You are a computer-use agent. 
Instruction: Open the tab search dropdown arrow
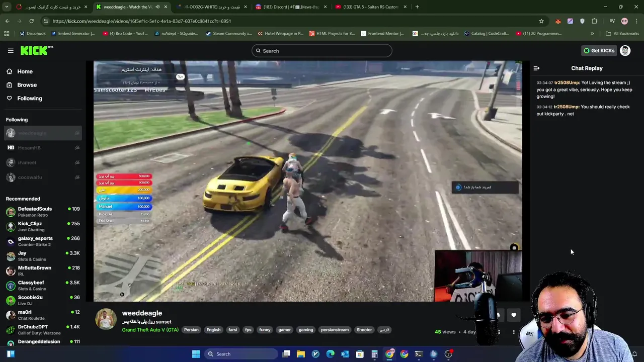(7, 7)
